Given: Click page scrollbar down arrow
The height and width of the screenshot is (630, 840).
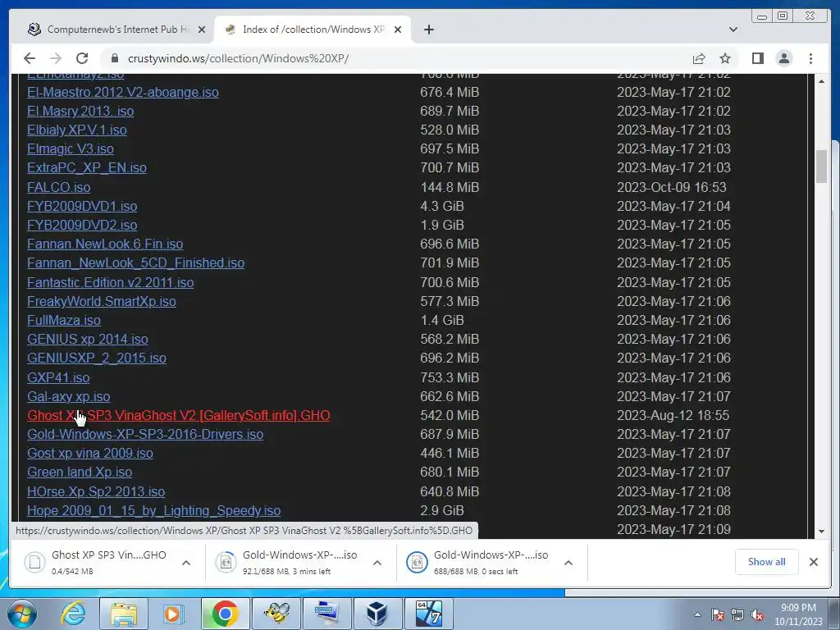Looking at the screenshot, I should (x=821, y=532).
